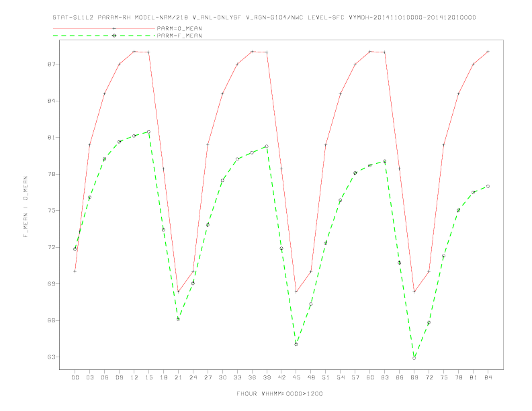
Task: Click y-axis tick label 72
Action: (x=51, y=247)
